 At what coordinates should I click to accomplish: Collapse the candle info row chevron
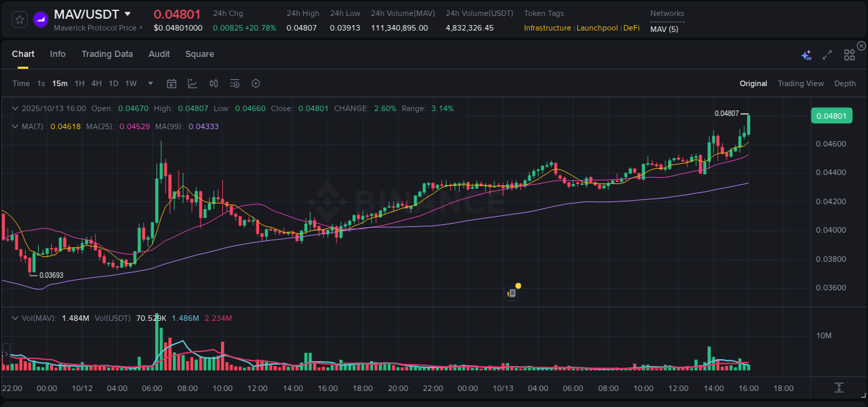pyautogui.click(x=15, y=108)
